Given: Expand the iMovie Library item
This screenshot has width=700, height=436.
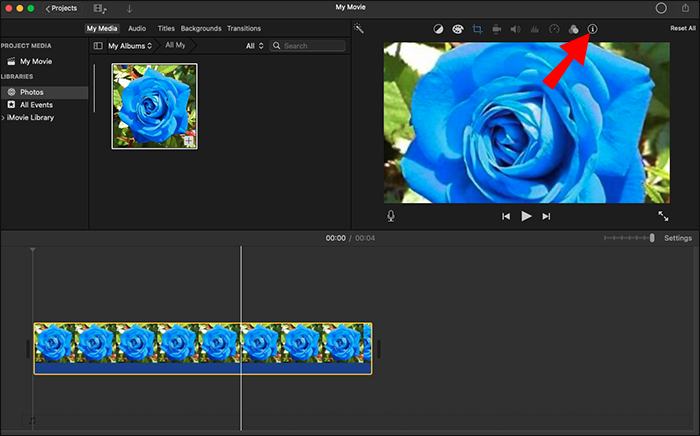Looking at the screenshot, I should click(x=4, y=118).
